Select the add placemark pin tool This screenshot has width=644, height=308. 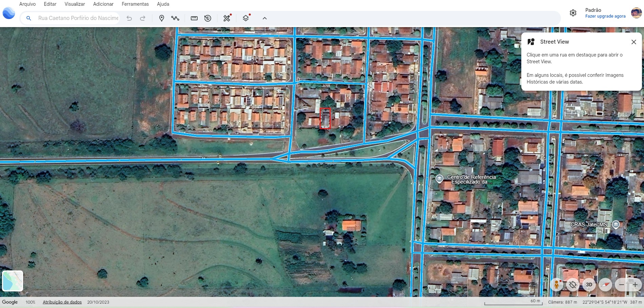(162, 18)
